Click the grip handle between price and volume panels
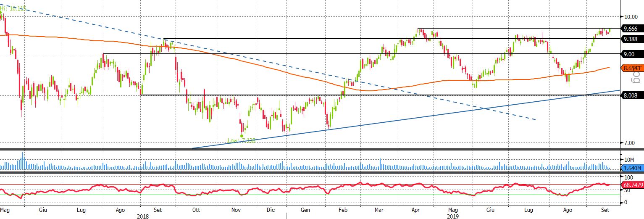The image size is (644, 219). (x=322, y=149)
